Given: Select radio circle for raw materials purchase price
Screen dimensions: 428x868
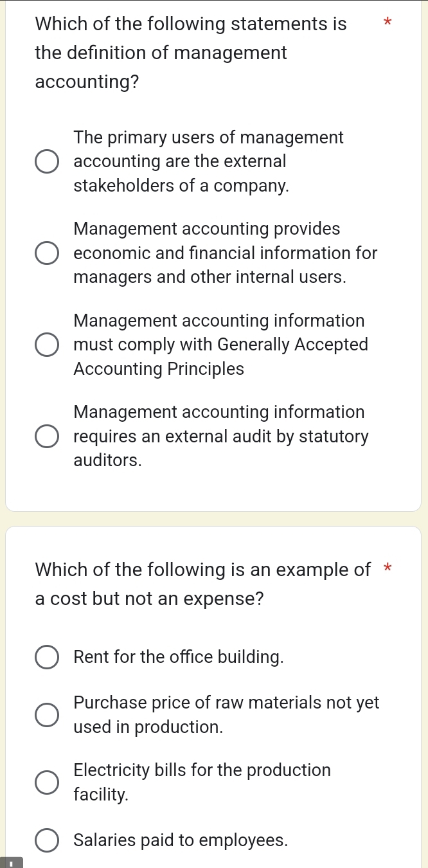Looking at the screenshot, I should 46,715.
